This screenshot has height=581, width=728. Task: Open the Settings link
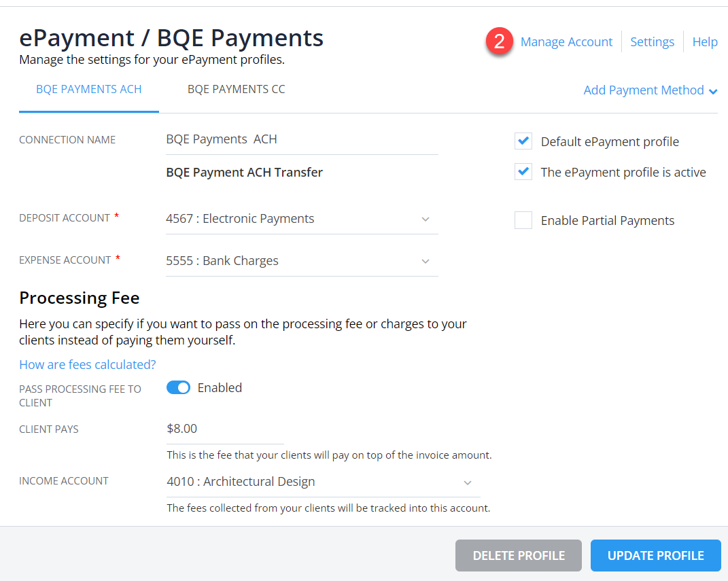652,41
